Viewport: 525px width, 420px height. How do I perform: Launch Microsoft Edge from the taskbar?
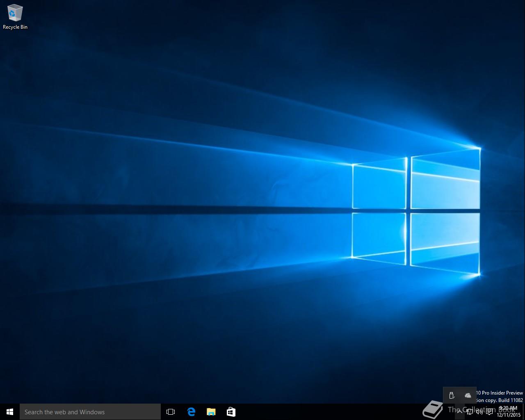tap(191, 412)
